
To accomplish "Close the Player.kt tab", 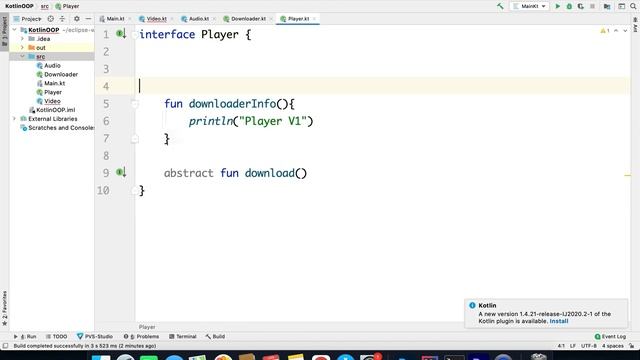I will pos(314,19).
